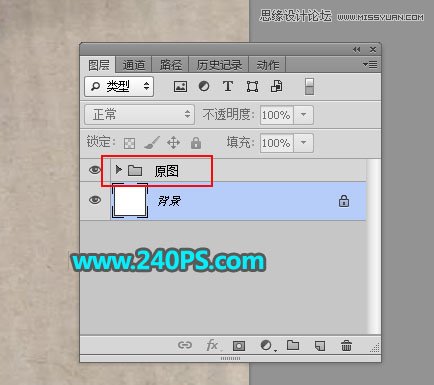Click the link layers icon
The width and height of the screenshot is (434, 385).
185,345
